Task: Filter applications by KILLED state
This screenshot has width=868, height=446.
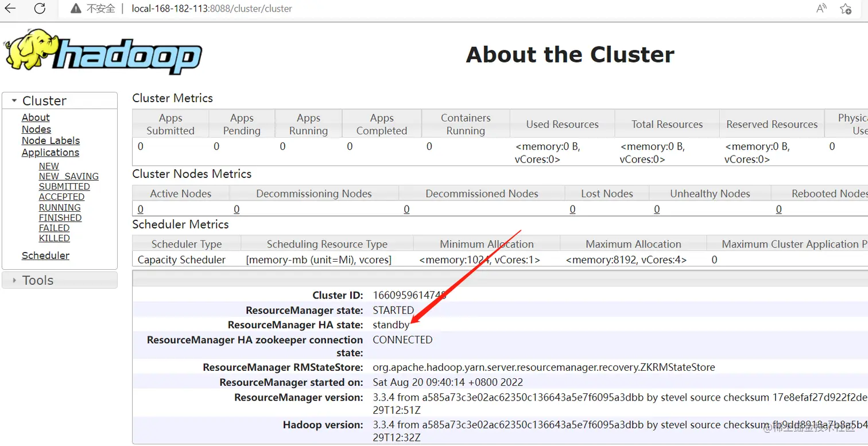Action: (x=55, y=239)
